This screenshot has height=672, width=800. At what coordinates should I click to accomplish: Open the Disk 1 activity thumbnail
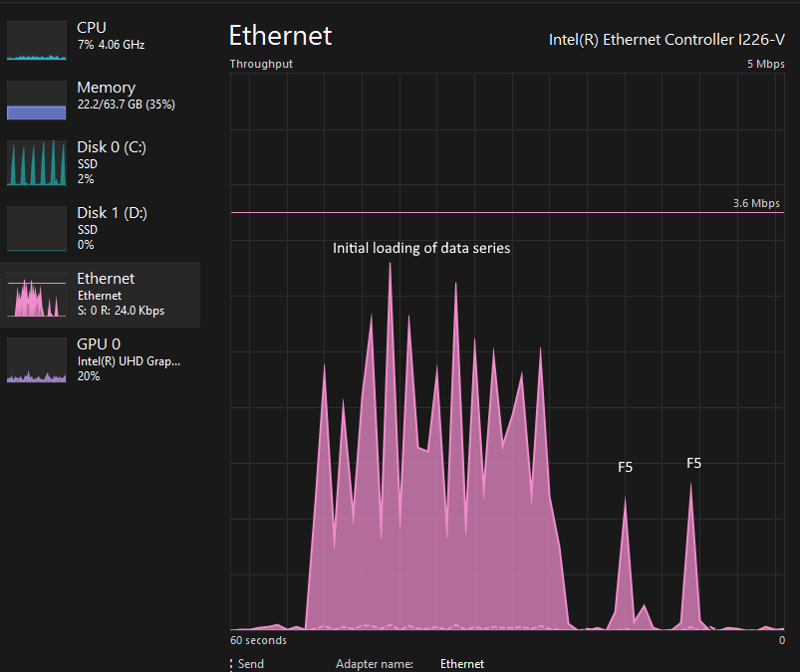[x=36, y=228]
